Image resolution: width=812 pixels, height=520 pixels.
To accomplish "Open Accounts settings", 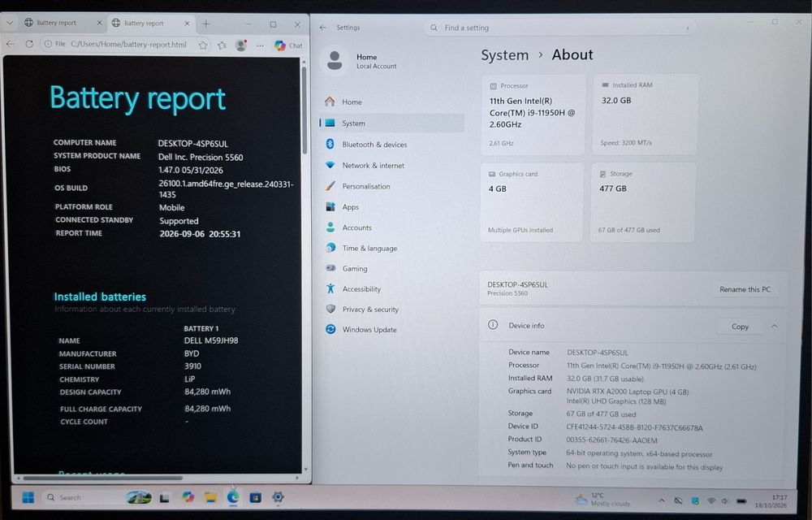I will (391, 227).
